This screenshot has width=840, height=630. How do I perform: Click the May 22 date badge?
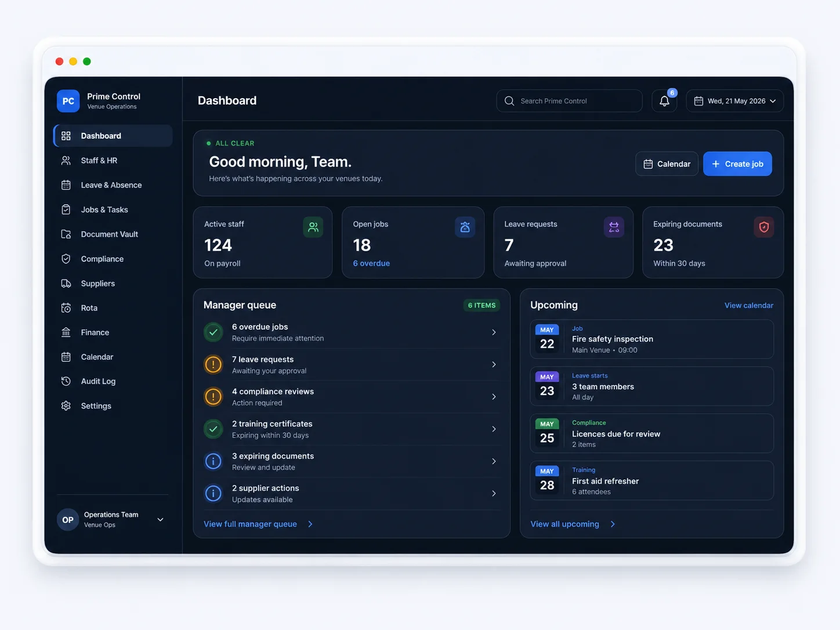click(547, 339)
